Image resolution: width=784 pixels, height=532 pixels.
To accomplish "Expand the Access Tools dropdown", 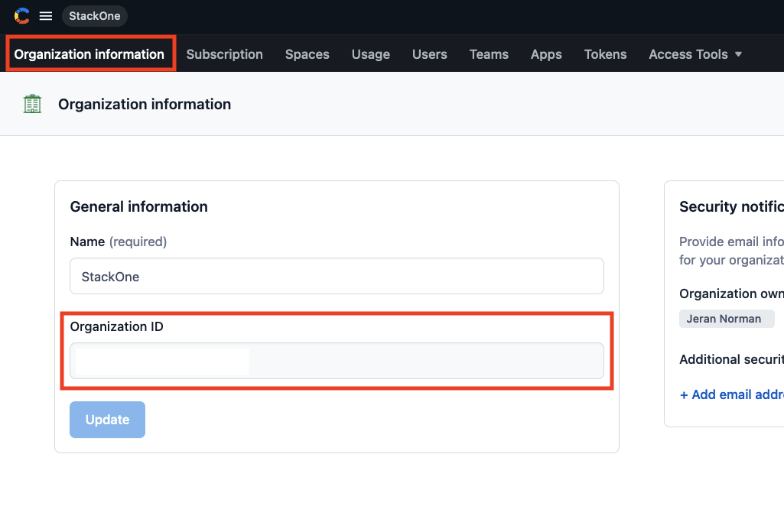I will tap(694, 54).
